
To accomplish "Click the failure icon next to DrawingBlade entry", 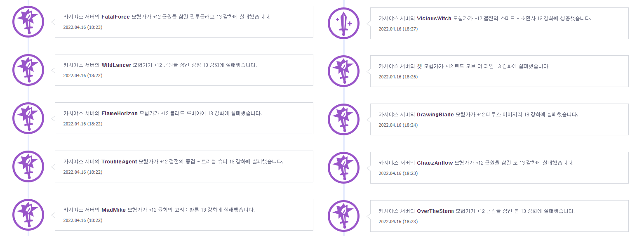I will (x=343, y=120).
